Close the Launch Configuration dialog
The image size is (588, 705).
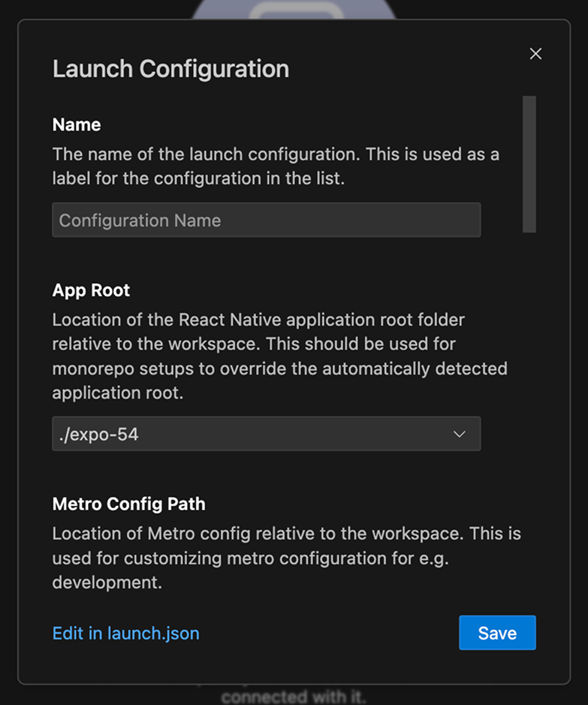(535, 54)
